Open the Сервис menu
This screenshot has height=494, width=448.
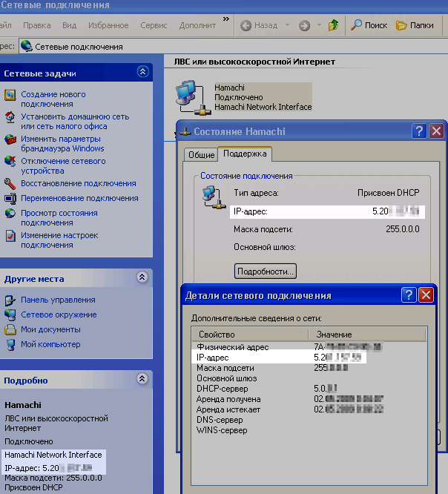click(154, 25)
